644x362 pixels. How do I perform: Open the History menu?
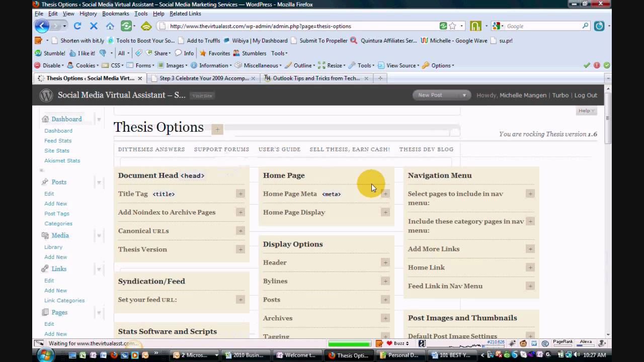click(88, 14)
